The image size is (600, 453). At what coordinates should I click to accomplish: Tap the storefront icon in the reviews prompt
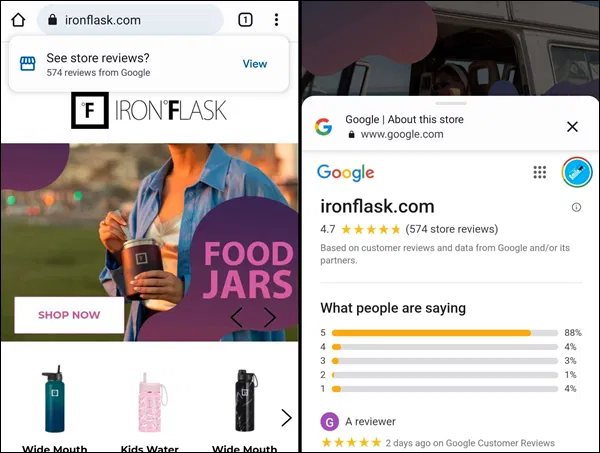point(28,64)
